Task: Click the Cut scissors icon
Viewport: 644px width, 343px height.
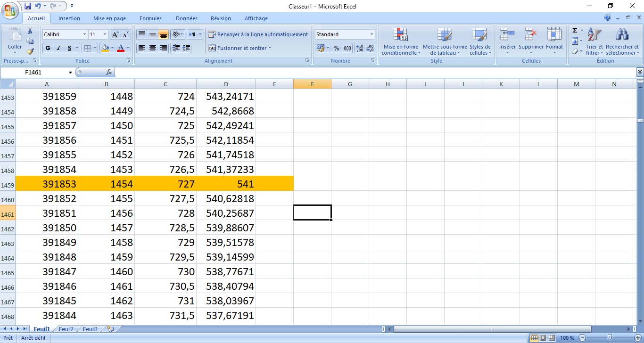Action: [30, 31]
